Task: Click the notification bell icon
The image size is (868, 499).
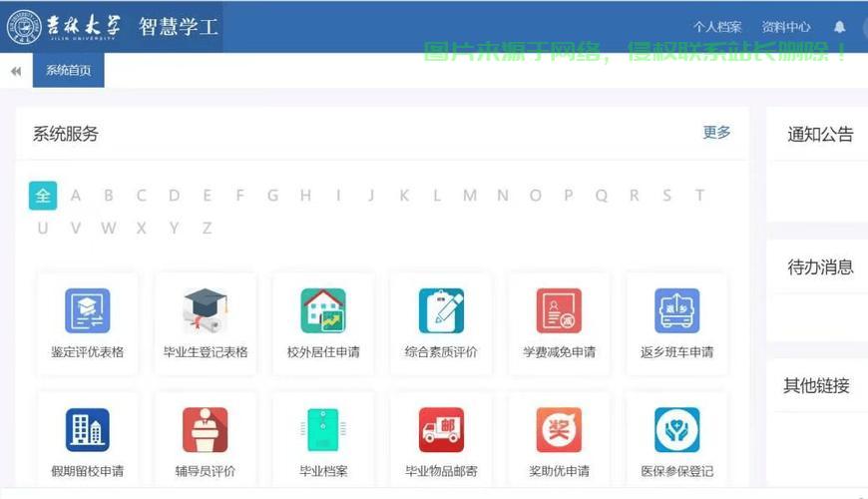Action: (839, 27)
